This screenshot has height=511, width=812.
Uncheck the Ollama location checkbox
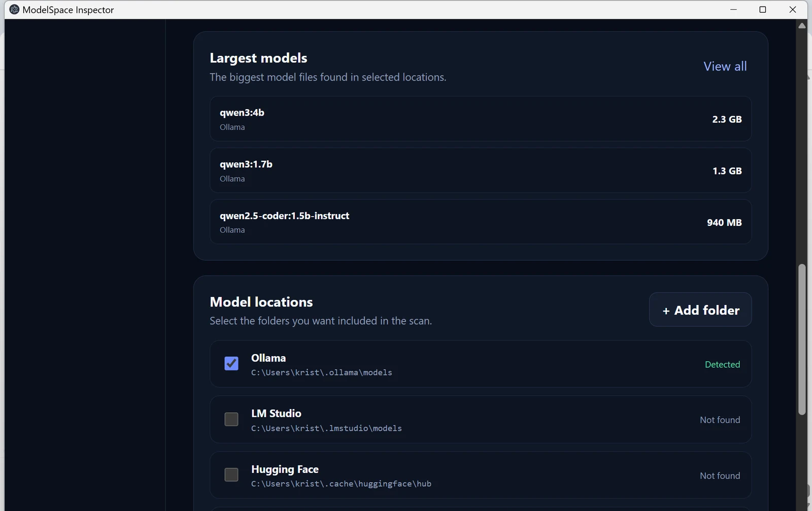click(x=231, y=363)
